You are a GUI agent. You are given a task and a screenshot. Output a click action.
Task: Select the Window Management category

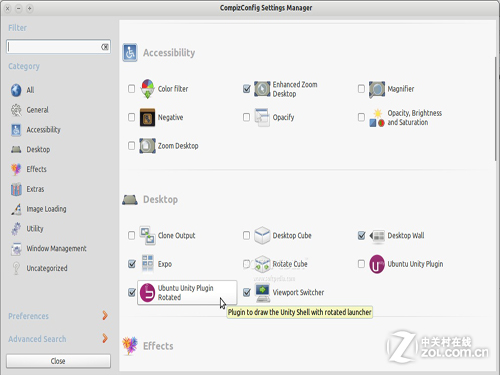tap(56, 249)
